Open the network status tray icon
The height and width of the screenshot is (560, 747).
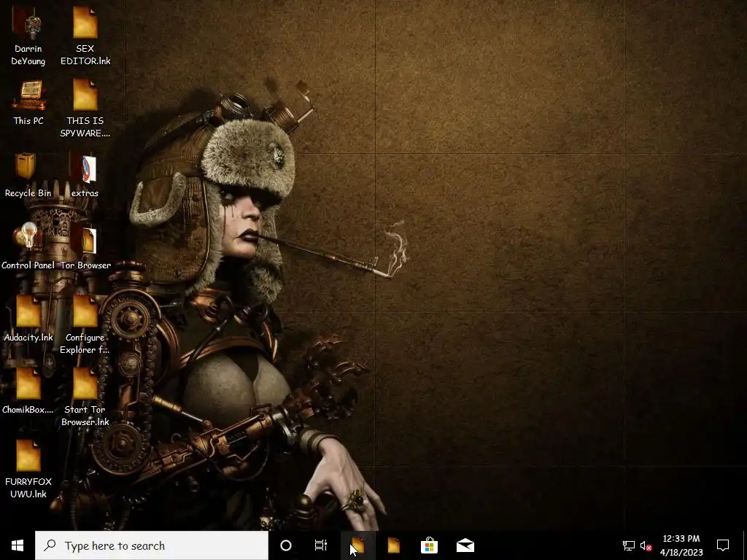pyautogui.click(x=629, y=545)
